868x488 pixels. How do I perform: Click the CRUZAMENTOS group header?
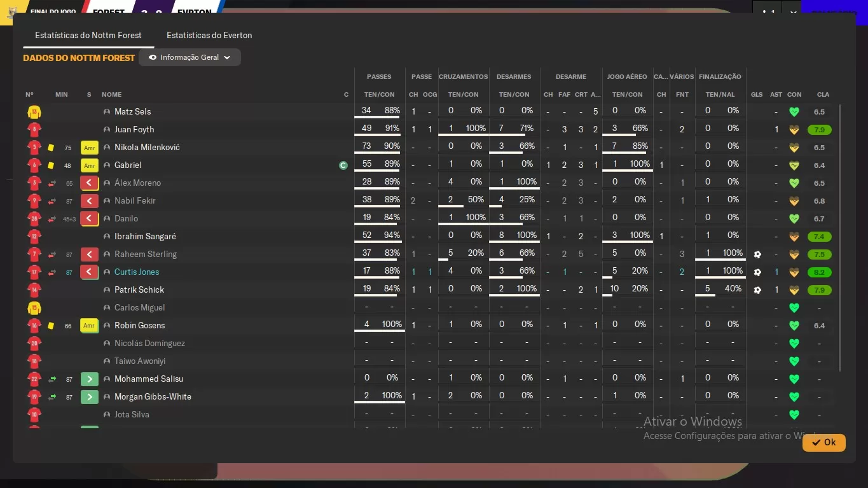463,77
